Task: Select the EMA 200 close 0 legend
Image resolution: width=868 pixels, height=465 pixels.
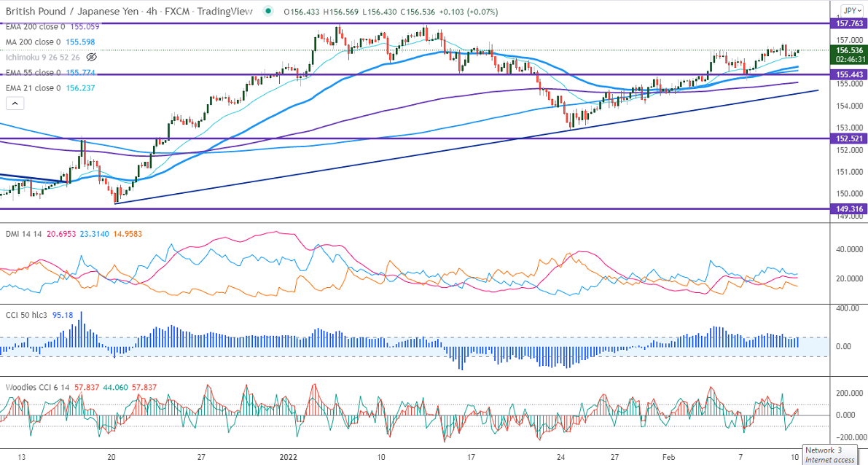Action: pyautogui.click(x=36, y=26)
